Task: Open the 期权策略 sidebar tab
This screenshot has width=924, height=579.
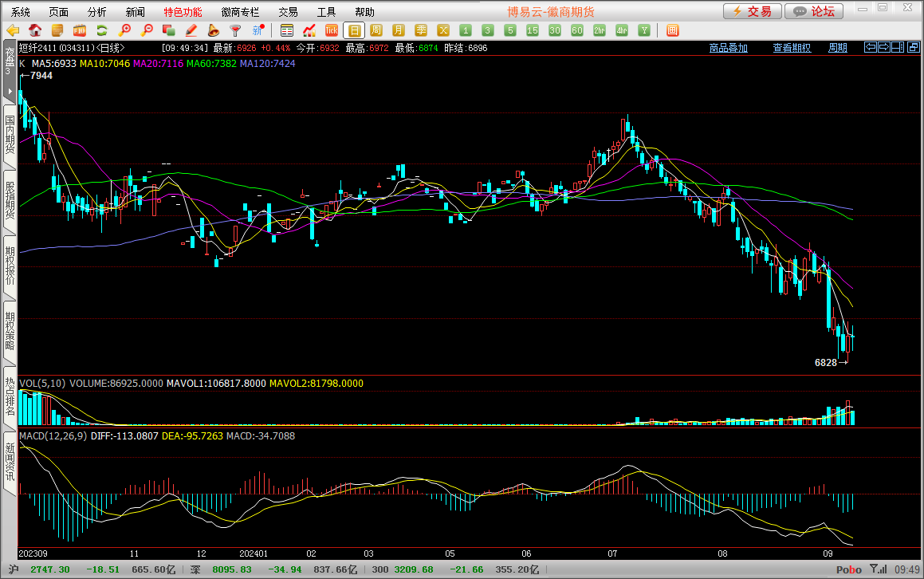Action: (x=10, y=331)
